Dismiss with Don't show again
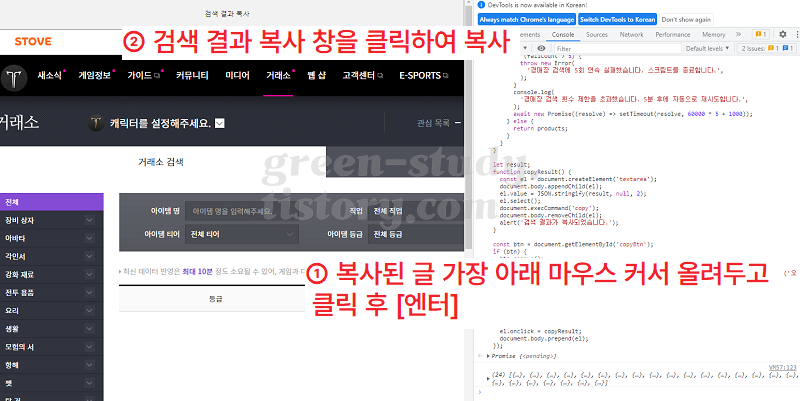 point(686,19)
